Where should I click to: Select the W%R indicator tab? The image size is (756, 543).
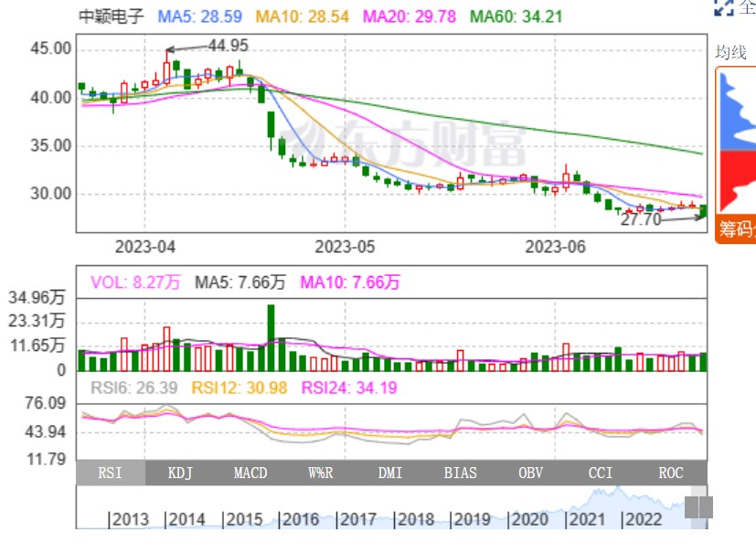[321, 473]
